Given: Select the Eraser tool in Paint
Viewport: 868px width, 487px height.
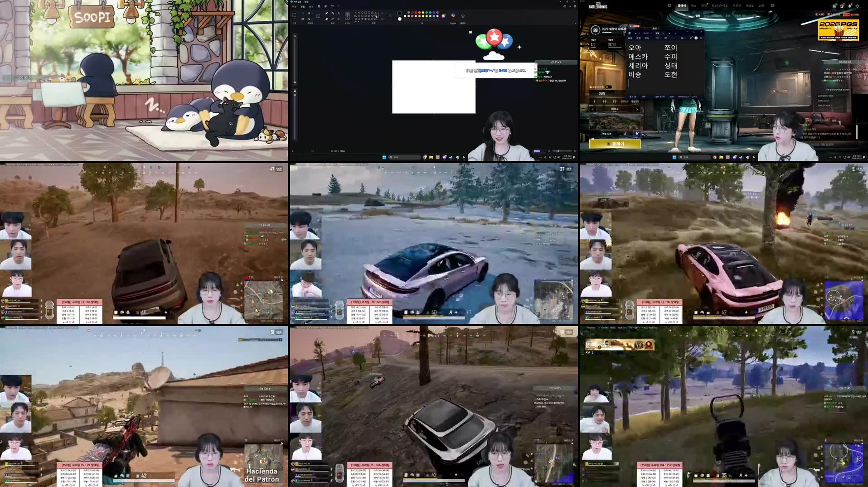Looking at the screenshot, I should (326, 19).
